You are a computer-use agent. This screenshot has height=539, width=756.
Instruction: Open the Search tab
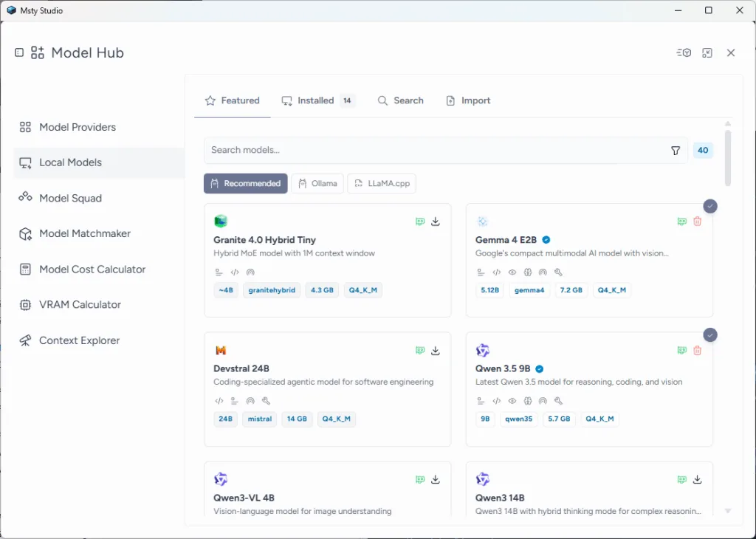coord(401,100)
